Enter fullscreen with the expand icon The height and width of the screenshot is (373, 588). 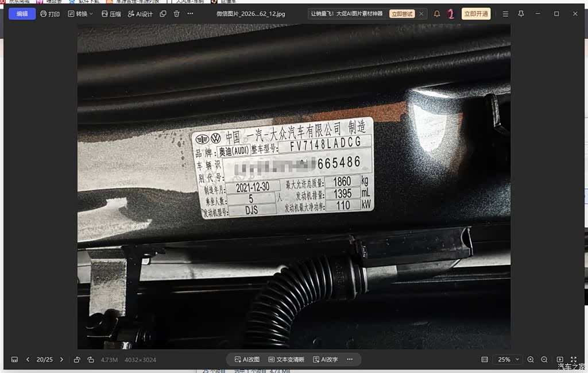coord(574,359)
